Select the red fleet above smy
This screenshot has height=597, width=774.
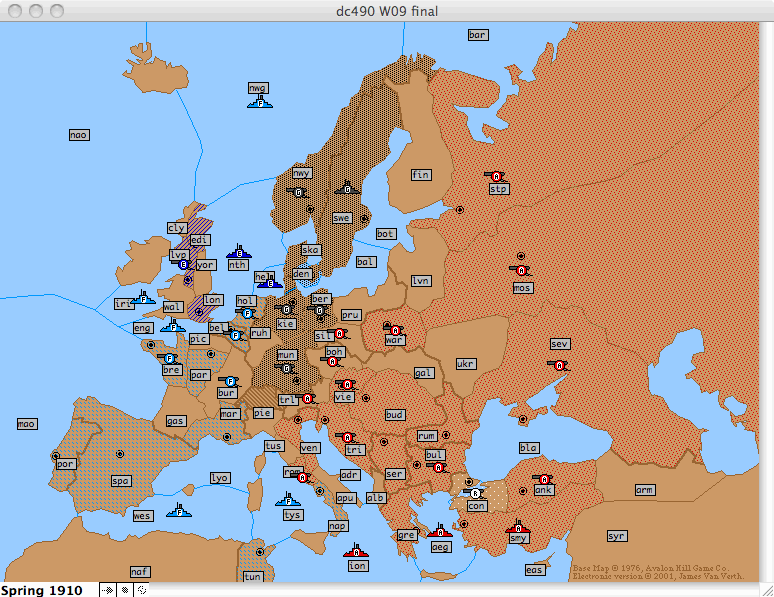[518, 527]
